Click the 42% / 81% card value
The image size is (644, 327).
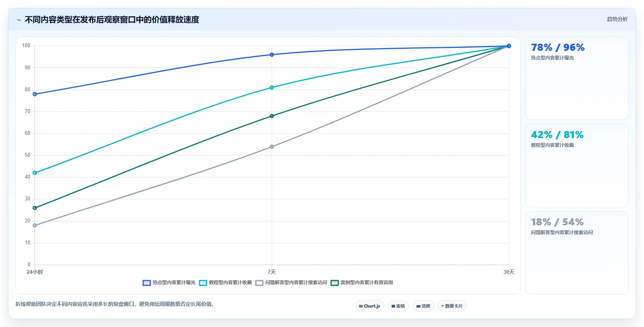557,135
